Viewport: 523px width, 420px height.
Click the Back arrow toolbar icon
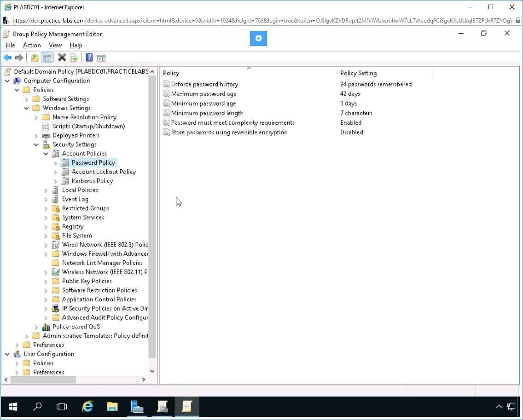coord(7,58)
